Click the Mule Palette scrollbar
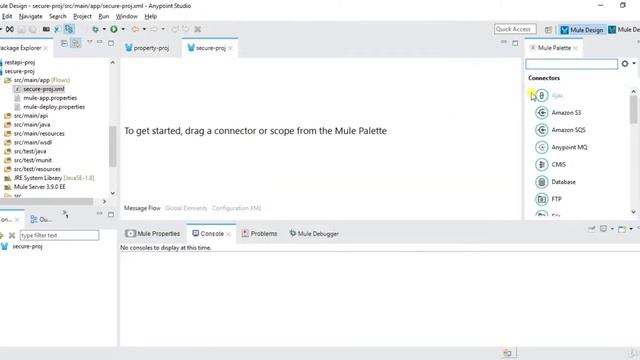 [633, 109]
